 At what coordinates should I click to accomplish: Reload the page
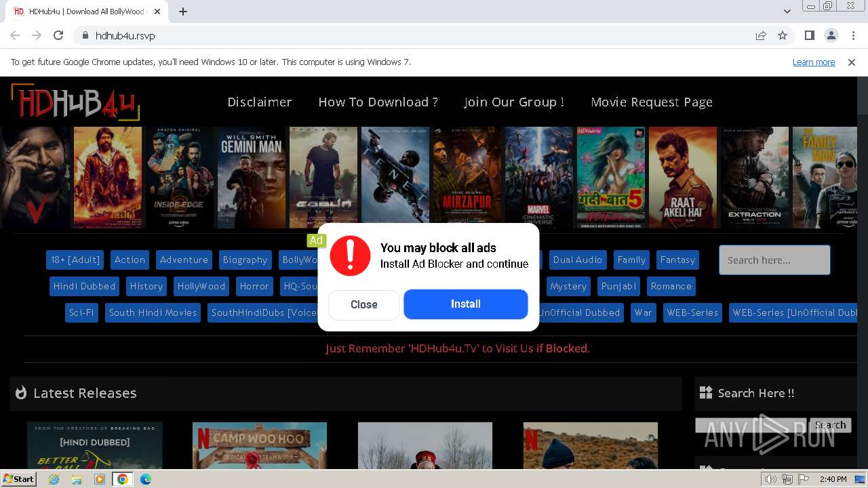point(58,35)
